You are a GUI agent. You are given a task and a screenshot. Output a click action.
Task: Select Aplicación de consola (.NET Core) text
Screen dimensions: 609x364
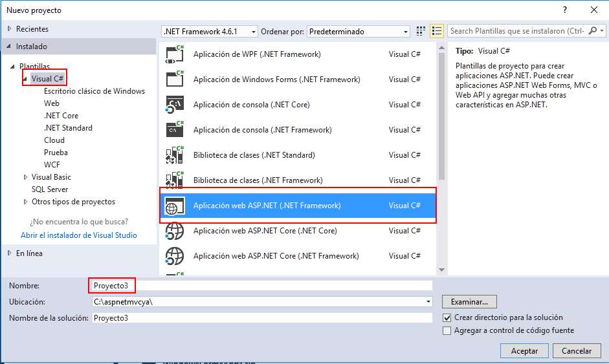coord(252,105)
